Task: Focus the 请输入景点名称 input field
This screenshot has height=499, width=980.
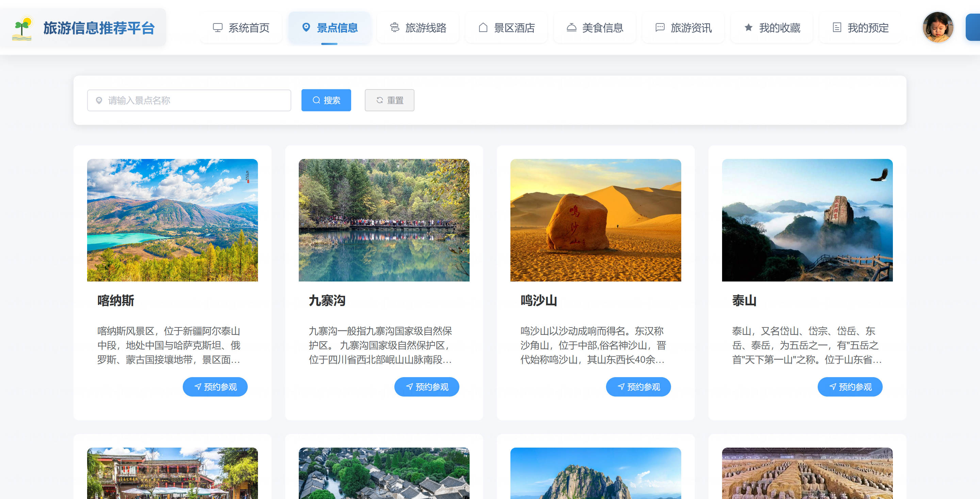Action: pyautogui.click(x=189, y=100)
